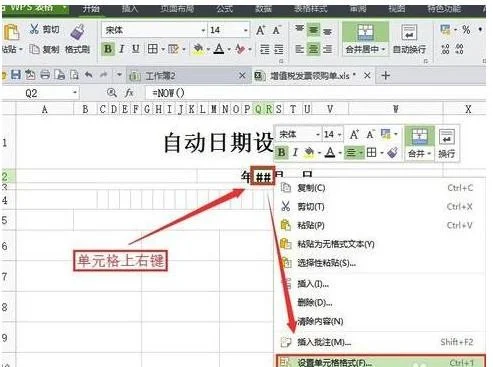The image size is (493, 367).
Task: Choose 粘贴为无格式文本(Y) from the context menu
Action: [380, 244]
